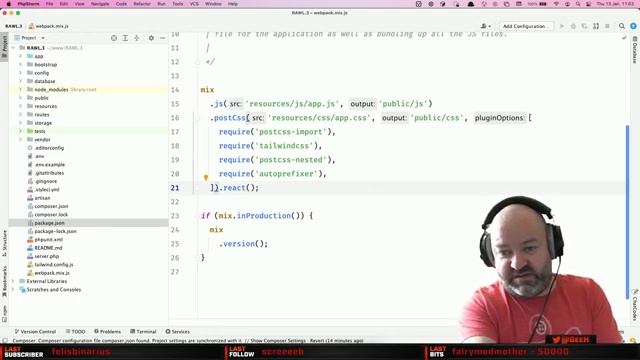Expand the resources folder
The width and height of the screenshot is (640, 360).
[x=20, y=106]
